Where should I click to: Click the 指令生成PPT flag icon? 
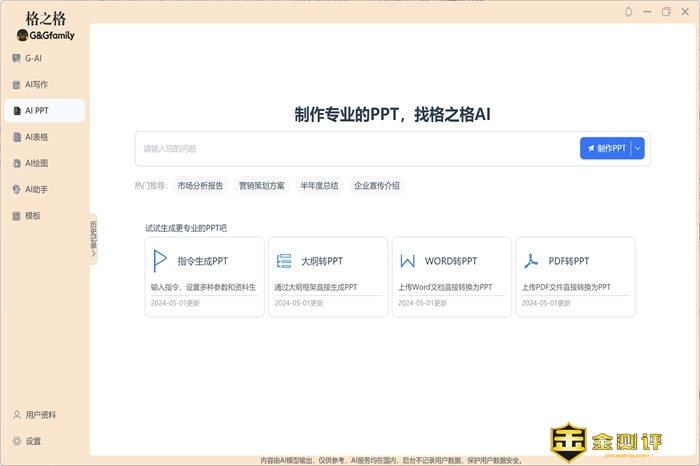click(159, 261)
